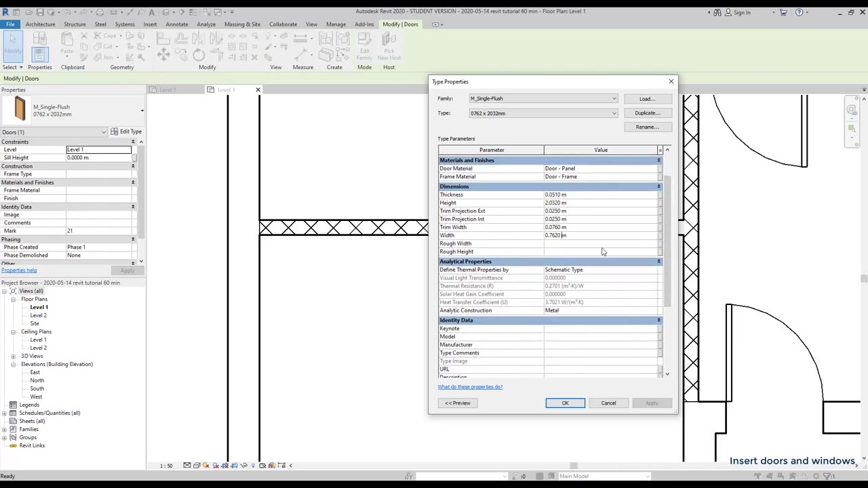Click the Rotate tool in Modify panel

(198, 56)
